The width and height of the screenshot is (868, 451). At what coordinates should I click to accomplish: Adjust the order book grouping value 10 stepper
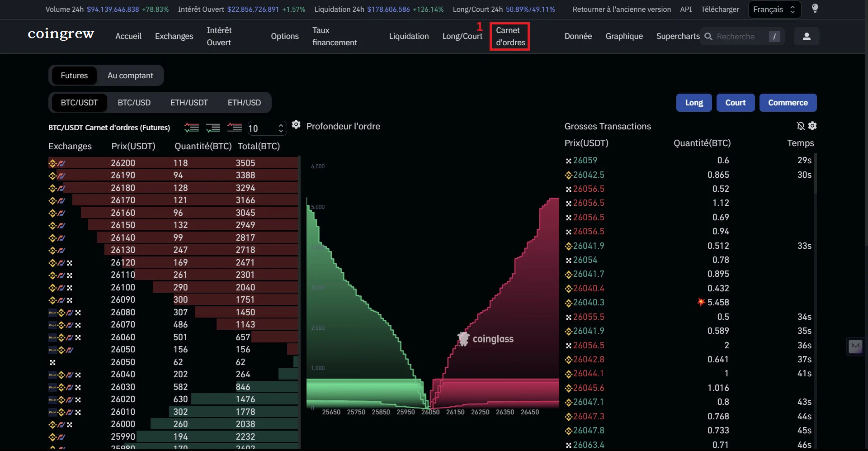click(281, 128)
